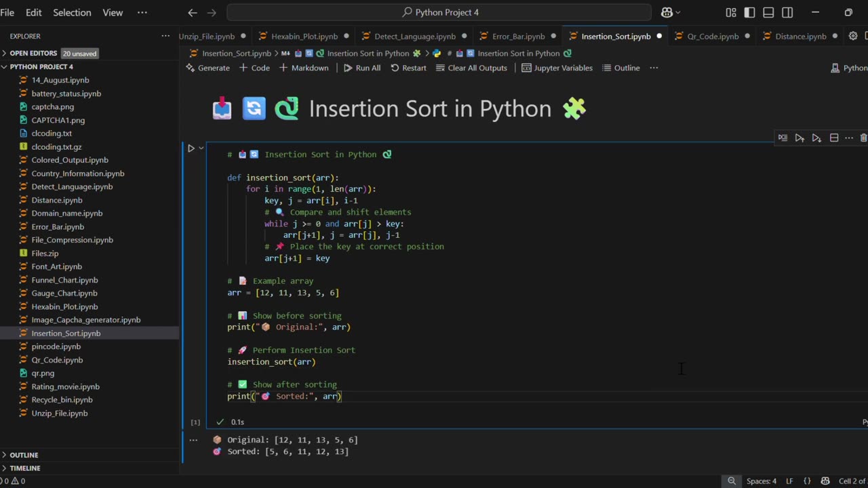The width and height of the screenshot is (868, 488).
Task: Open pincode.ipynb file
Action: pyautogui.click(x=56, y=346)
